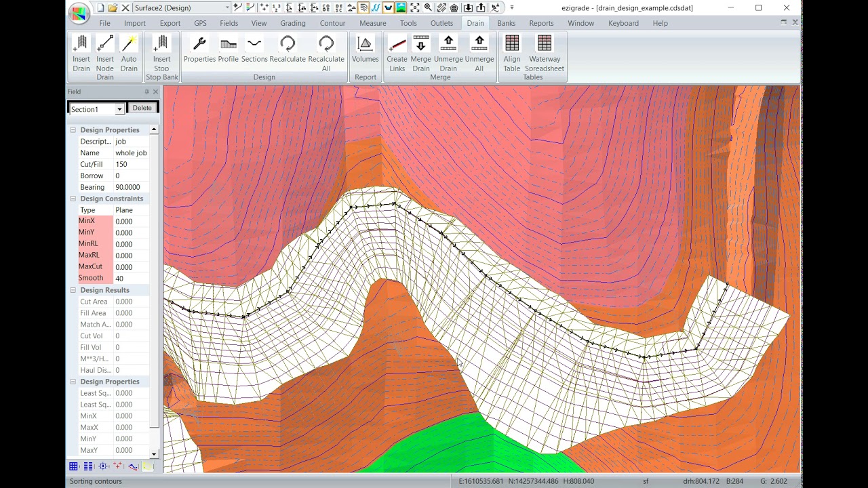Viewport: 868px width, 488px height.
Task: Collapse the Design Results group
Action: click(73, 290)
